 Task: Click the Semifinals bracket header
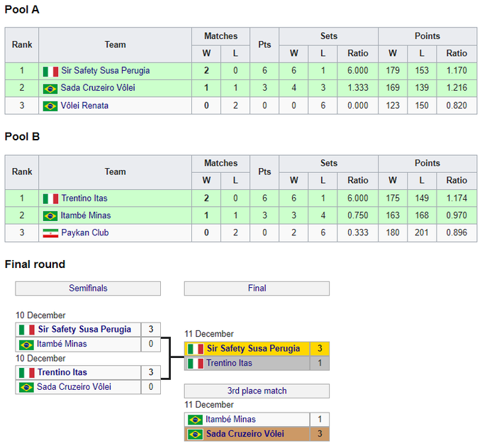pyautogui.click(x=88, y=289)
